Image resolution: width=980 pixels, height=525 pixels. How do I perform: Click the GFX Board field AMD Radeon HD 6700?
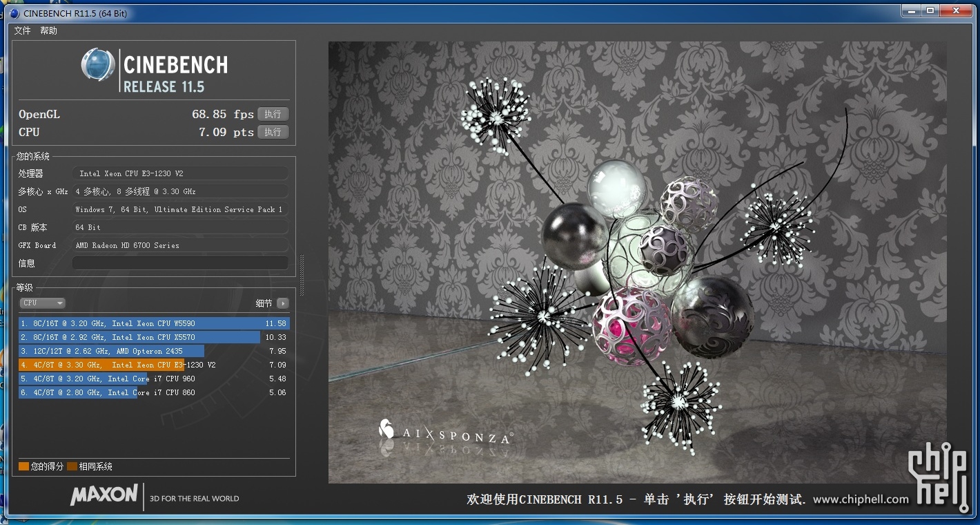pos(180,245)
